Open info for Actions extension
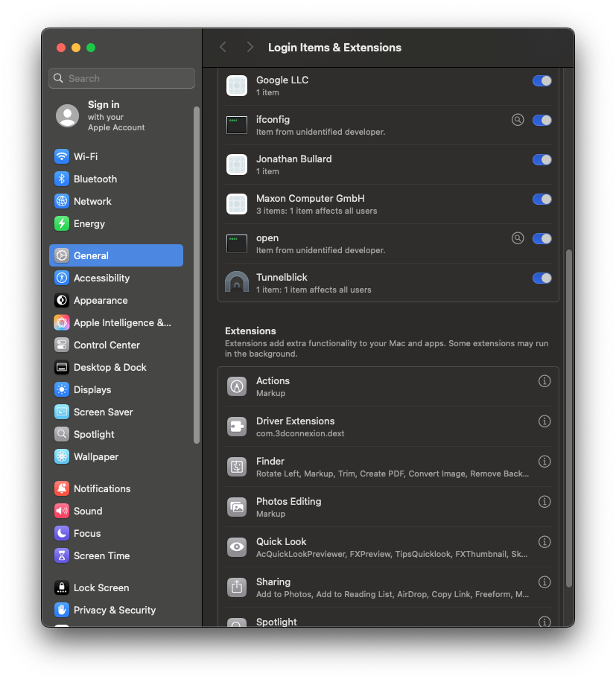The image size is (616, 682). pos(544,381)
